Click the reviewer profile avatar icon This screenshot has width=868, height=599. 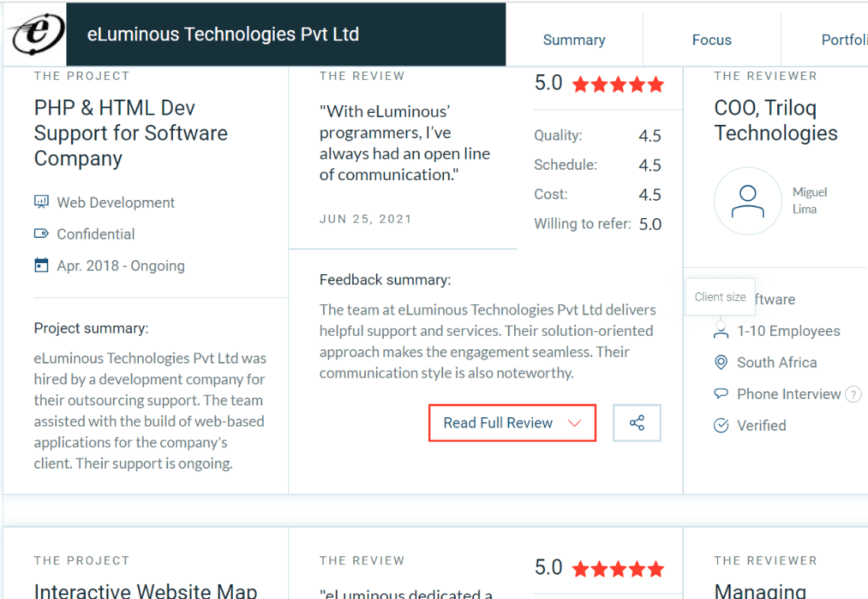747,202
